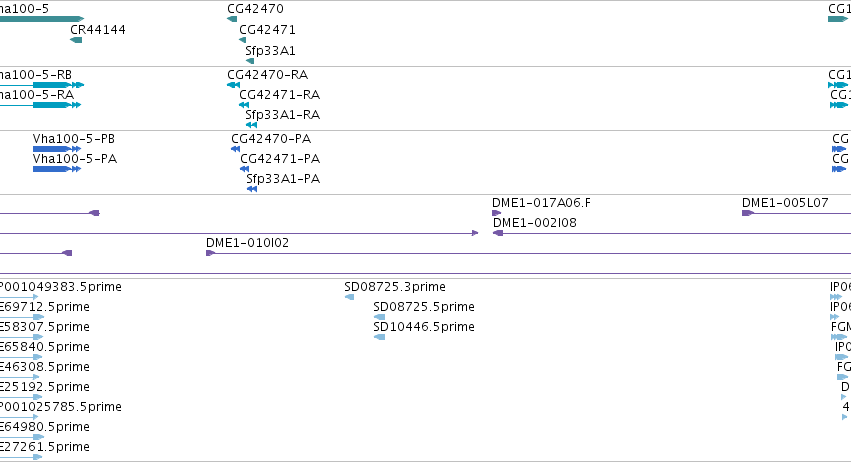This screenshot has height=462, width=851.
Task: Select the Sfp33A1-PA protein label
Action: [283, 179]
